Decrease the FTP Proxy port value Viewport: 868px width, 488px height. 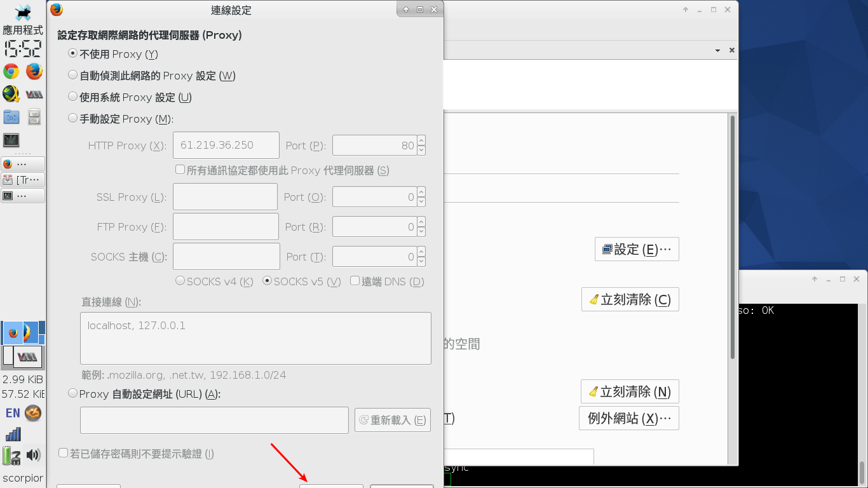click(x=421, y=231)
